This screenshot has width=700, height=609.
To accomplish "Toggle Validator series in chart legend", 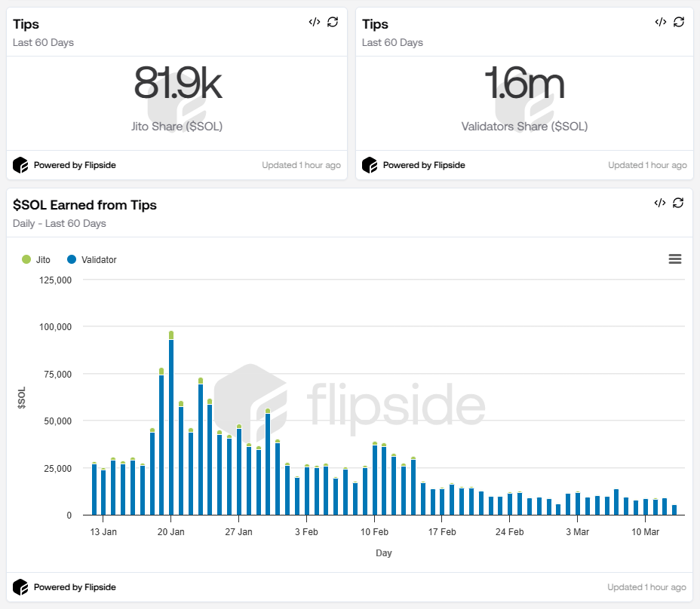I will [x=99, y=260].
